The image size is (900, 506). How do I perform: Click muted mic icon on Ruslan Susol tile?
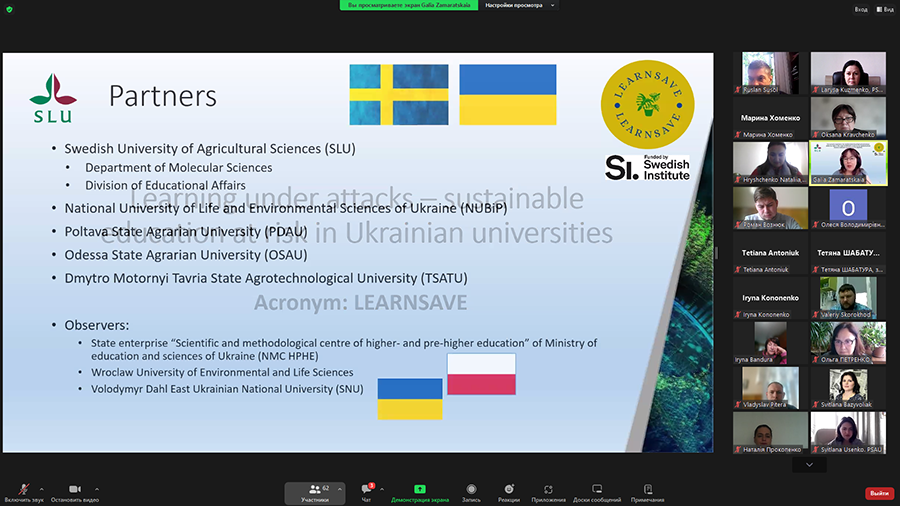(738, 89)
